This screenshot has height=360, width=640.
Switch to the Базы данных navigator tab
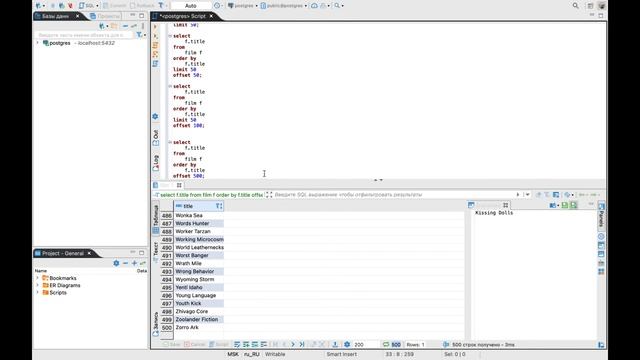[x=56, y=16]
